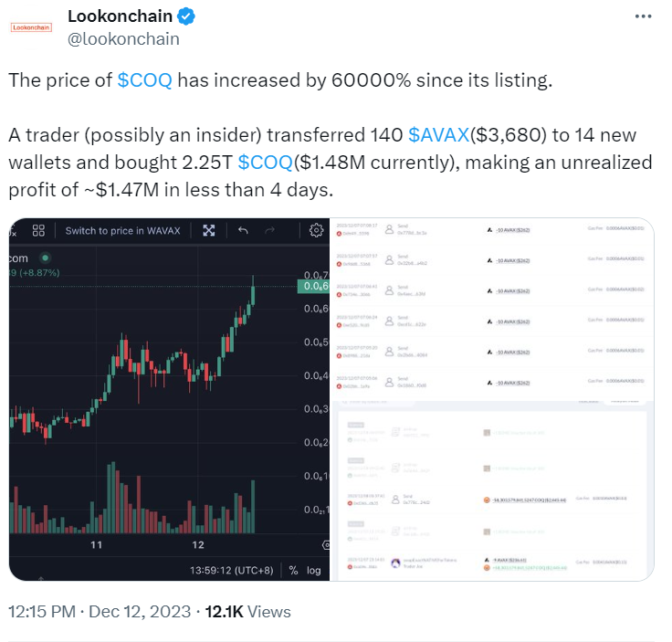
Task: Open the @lookonchain handle
Action: point(123,39)
